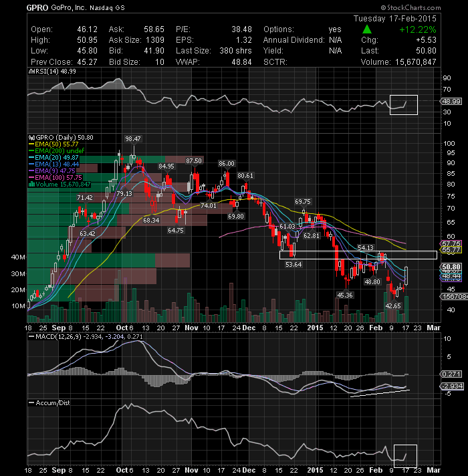Image resolution: width=468 pixels, height=476 pixels.
Task: Click the green up-arrow change indicator
Action: click(x=367, y=29)
